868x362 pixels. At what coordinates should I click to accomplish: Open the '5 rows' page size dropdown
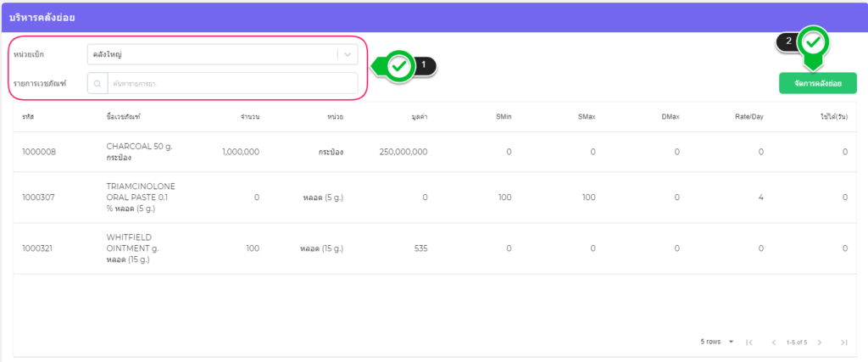coord(717,342)
